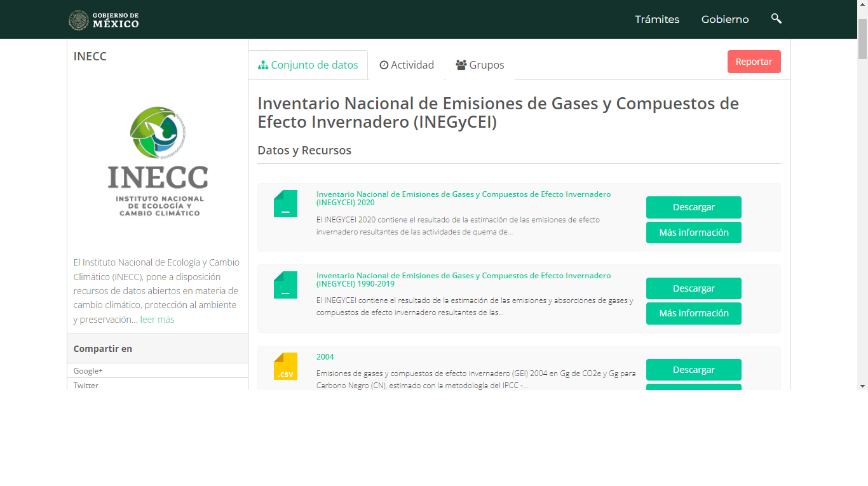Open Trámites in top navigation
868x486 pixels.
coord(657,19)
